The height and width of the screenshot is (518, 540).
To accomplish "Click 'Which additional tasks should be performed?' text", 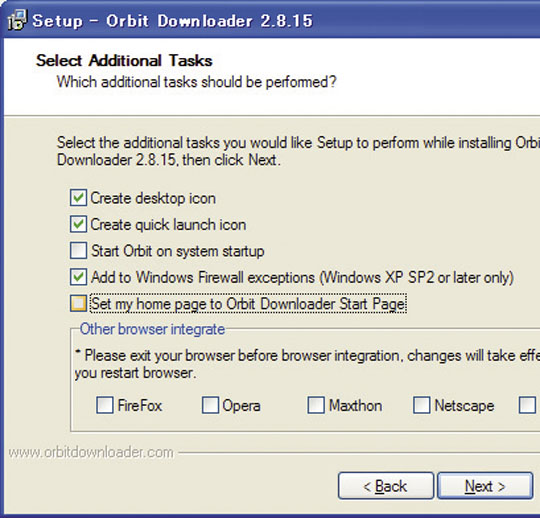I will click(197, 82).
